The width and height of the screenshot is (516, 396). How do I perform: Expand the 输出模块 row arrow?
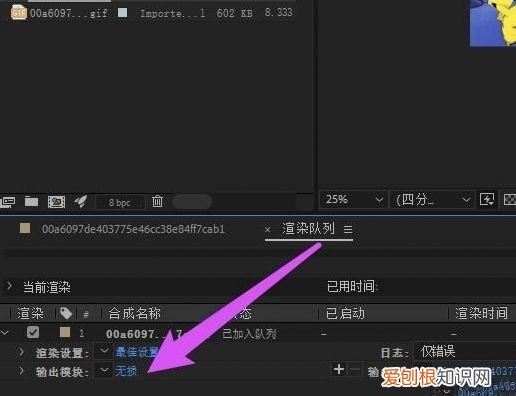tap(21, 371)
